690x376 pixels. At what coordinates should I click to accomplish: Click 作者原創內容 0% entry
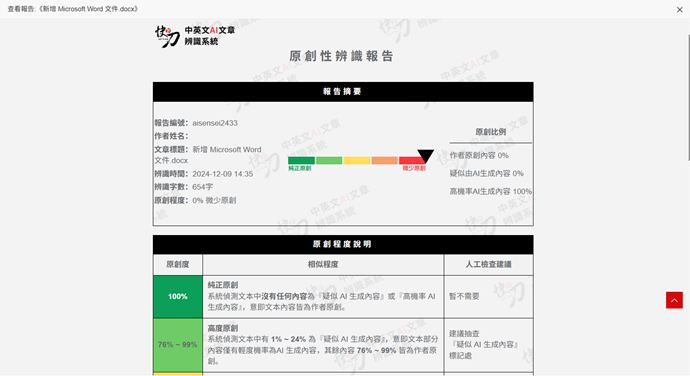[x=479, y=155]
